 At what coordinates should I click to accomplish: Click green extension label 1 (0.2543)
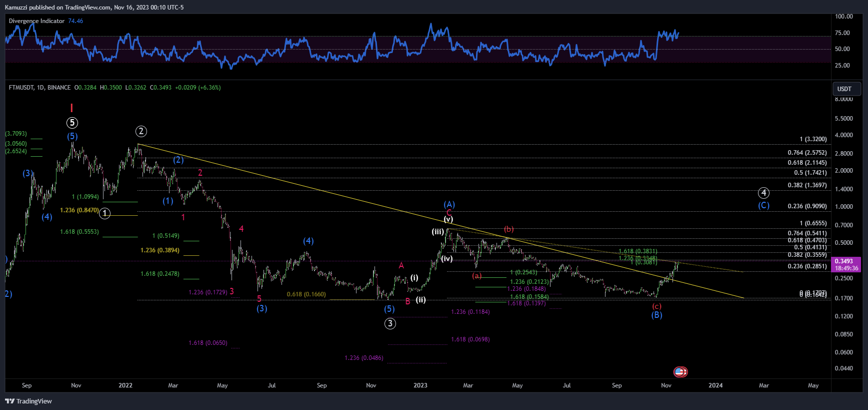[523, 272]
